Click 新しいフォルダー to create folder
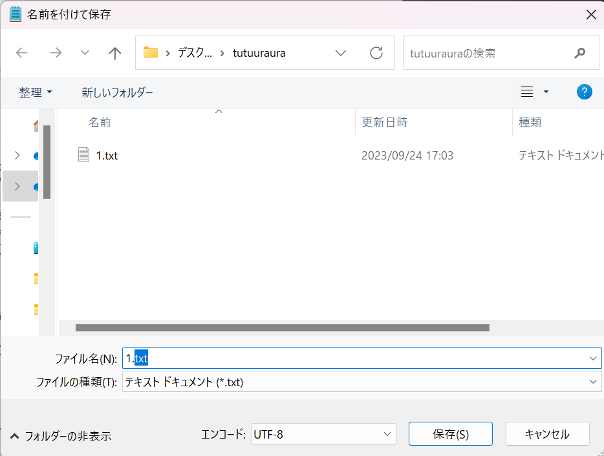Viewport: 604px width, 456px height. (117, 92)
